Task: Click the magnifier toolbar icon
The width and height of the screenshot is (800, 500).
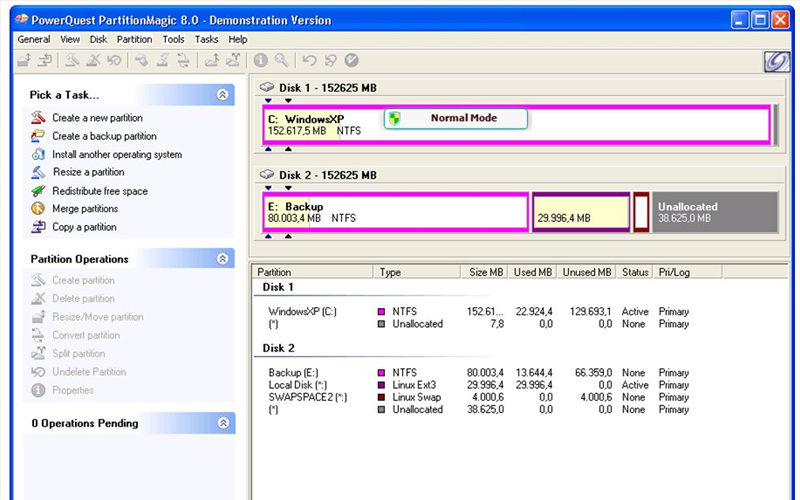Action: point(282,60)
